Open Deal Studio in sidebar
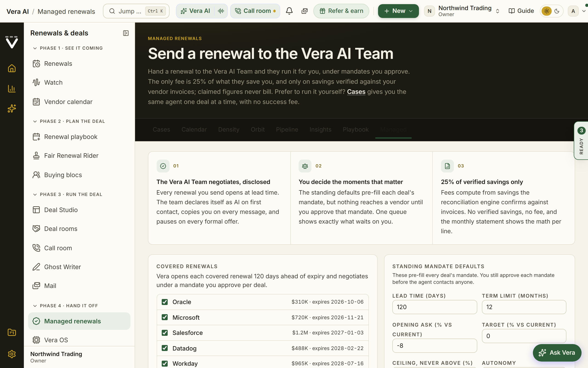 click(79, 210)
